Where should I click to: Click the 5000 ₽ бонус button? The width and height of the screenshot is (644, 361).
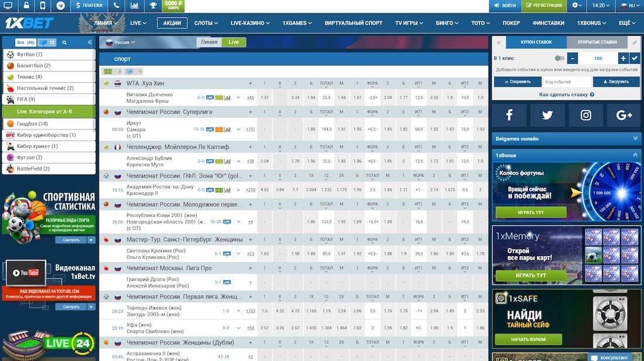point(173,5)
